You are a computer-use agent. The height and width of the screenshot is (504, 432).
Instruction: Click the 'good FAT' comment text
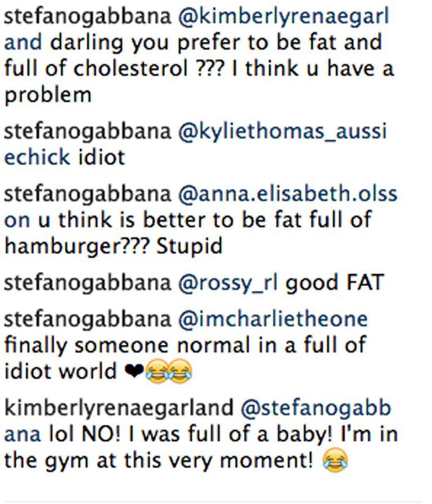click(335, 282)
